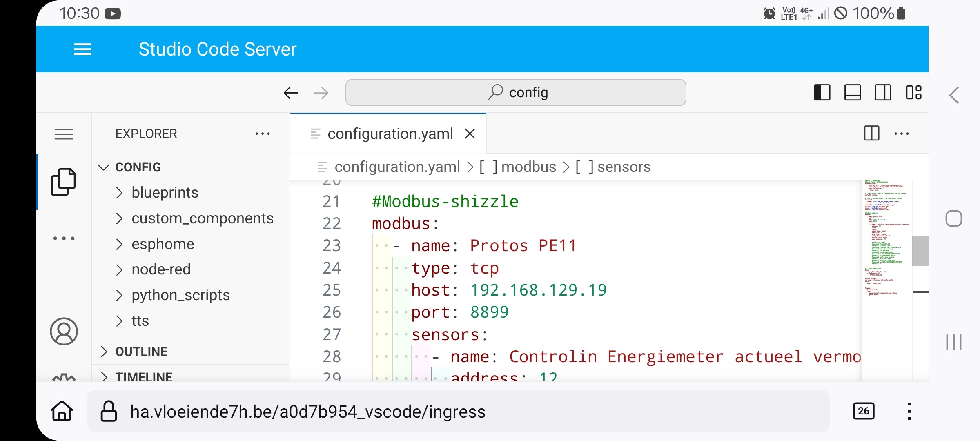Image resolution: width=980 pixels, height=441 pixels.
Task: Select the configuration.yaml editor tab
Action: (x=390, y=134)
